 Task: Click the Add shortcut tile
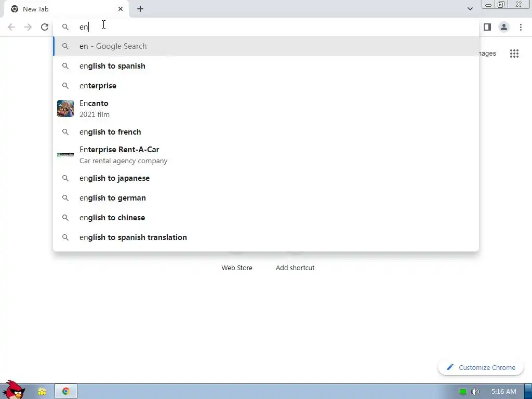pyautogui.click(x=295, y=268)
